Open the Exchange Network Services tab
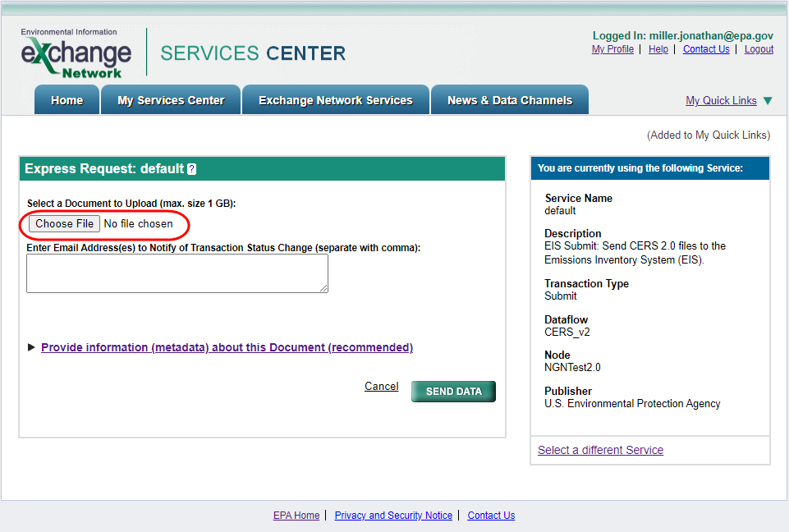The height and width of the screenshot is (532, 789). point(336,100)
